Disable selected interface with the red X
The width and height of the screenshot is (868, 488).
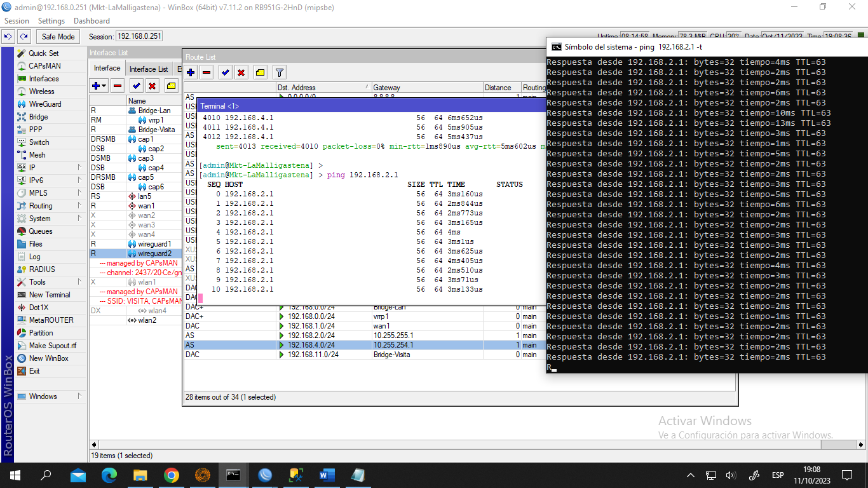(153, 86)
